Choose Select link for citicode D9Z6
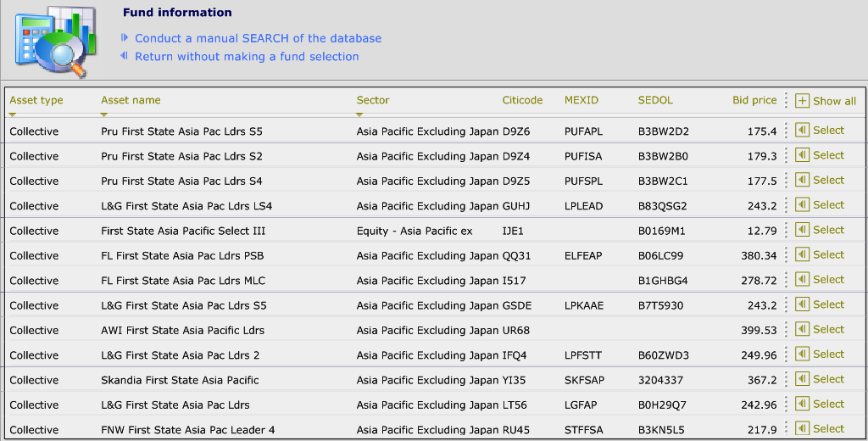 click(x=829, y=131)
